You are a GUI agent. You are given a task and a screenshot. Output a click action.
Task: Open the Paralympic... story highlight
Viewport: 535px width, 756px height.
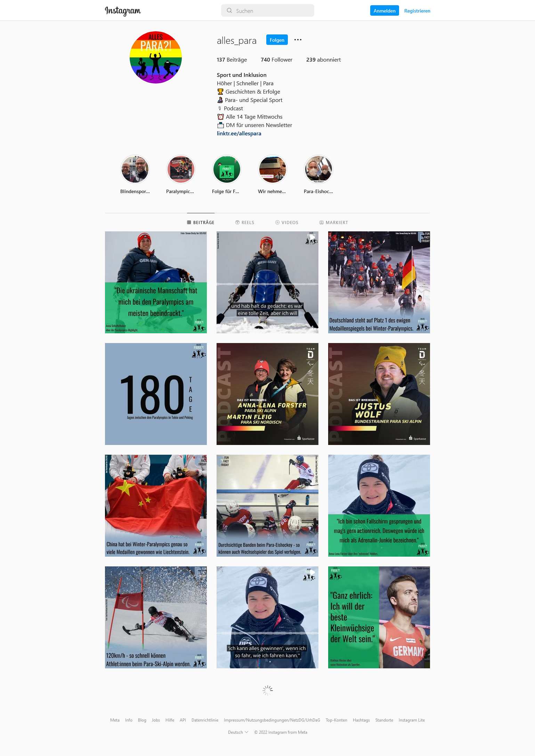pos(181,169)
